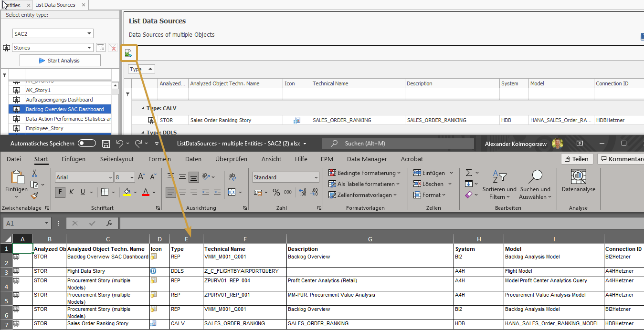Select the Format Painter icon in the ribbon
644x330 pixels.
coord(33,195)
